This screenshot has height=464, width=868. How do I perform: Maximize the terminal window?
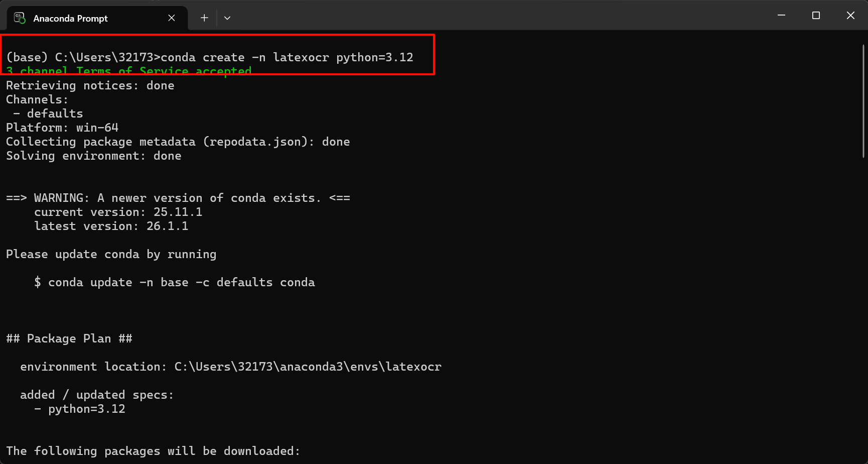(816, 16)
